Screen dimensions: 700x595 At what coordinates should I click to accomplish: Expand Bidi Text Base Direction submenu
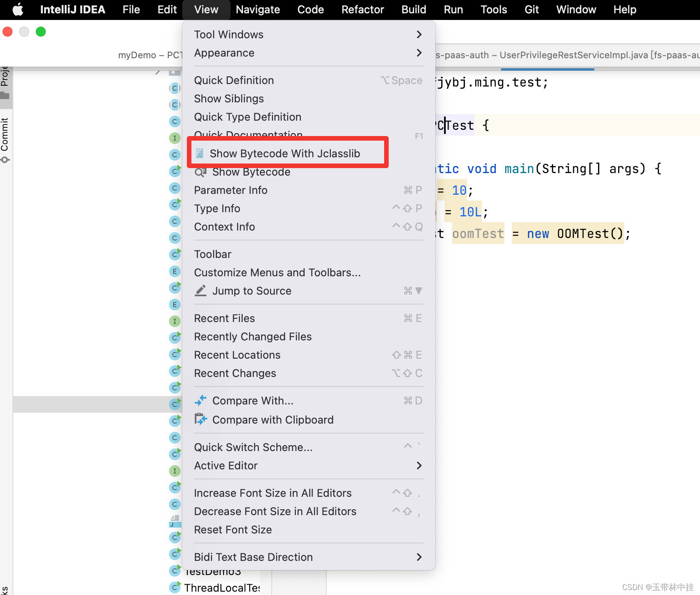pos(308,557)
